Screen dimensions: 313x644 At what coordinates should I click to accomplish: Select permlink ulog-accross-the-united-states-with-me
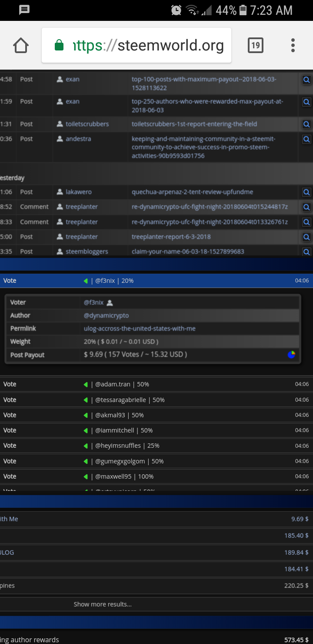(140, 329)
